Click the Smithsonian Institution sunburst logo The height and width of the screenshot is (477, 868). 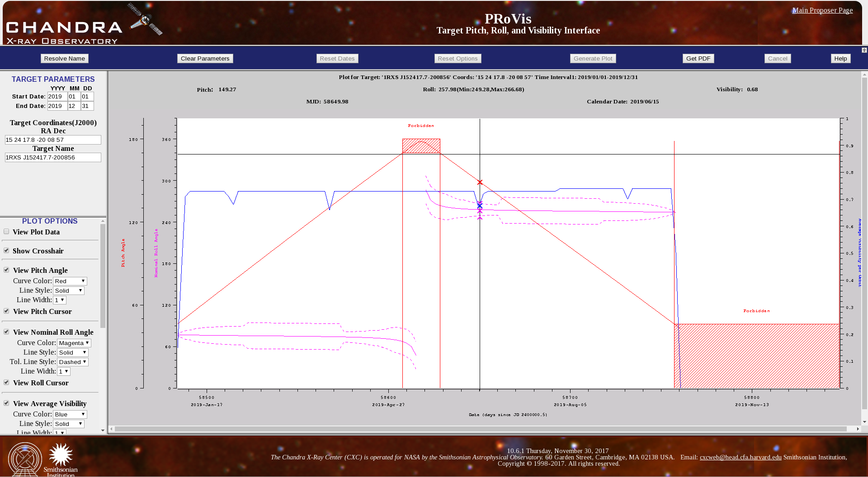click(61, 459)
